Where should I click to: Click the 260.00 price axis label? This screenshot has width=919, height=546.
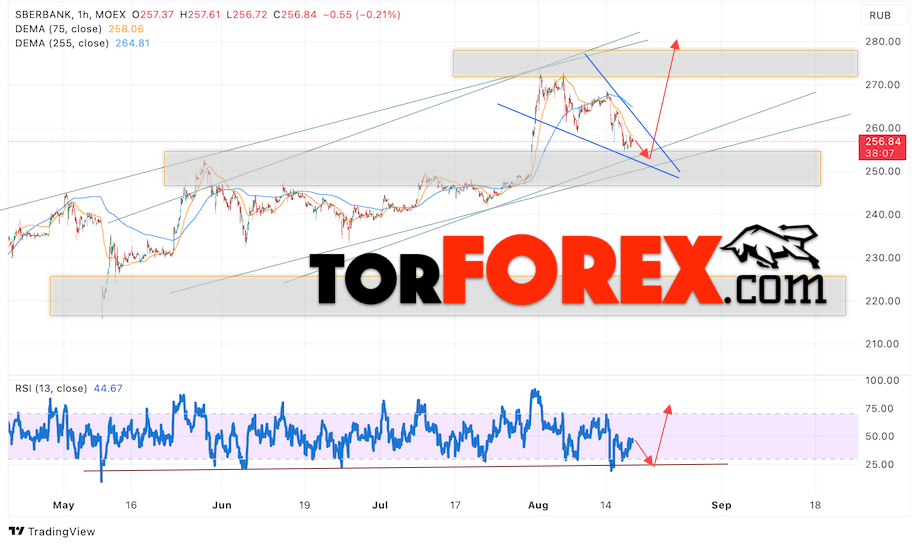click(883, 128)
